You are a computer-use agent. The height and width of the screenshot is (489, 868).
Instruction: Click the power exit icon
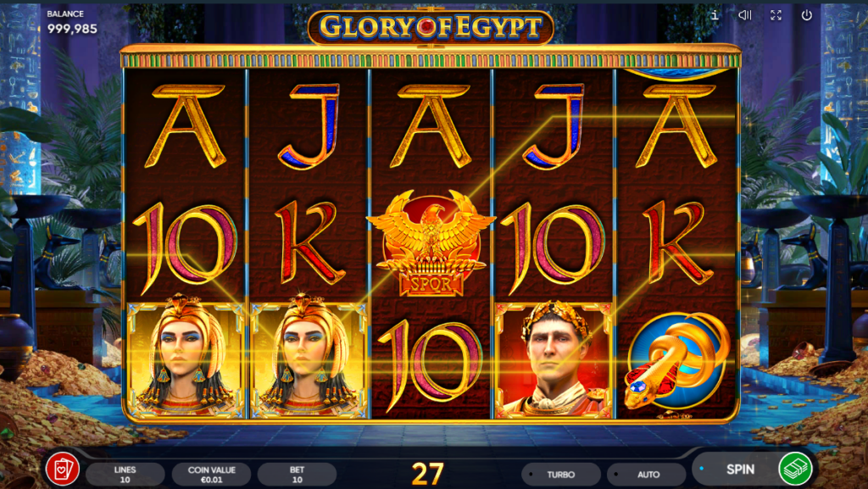(x=807, y=15)
